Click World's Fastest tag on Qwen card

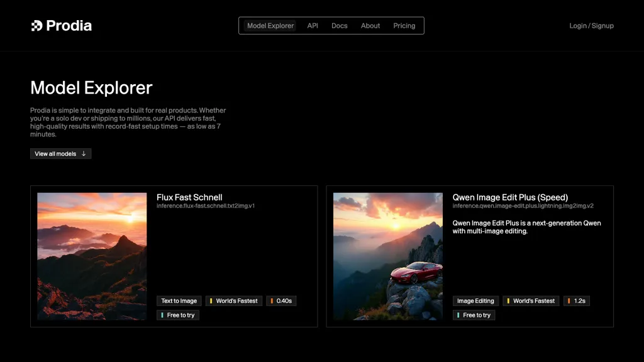pyautogui.click(x=531, y=301)
